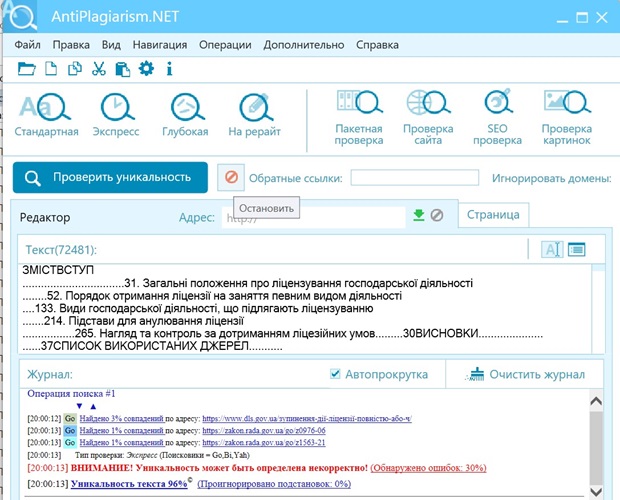Open the Навигация menu

point(160,45)
